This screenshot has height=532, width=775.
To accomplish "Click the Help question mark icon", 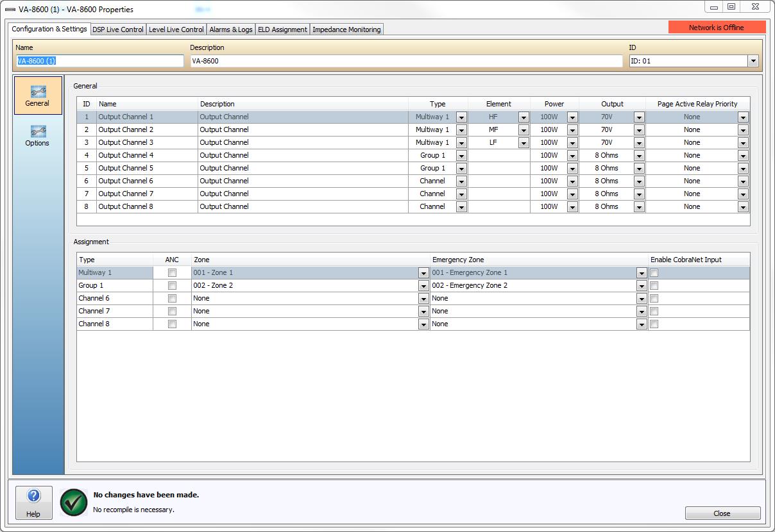I will (x=33, y=496).
